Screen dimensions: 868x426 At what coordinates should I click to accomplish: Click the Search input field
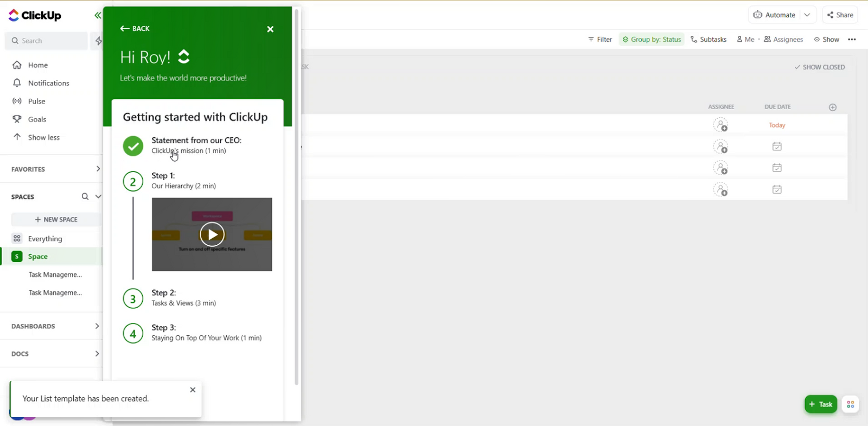pyautogui.click(x=46, y=41)
